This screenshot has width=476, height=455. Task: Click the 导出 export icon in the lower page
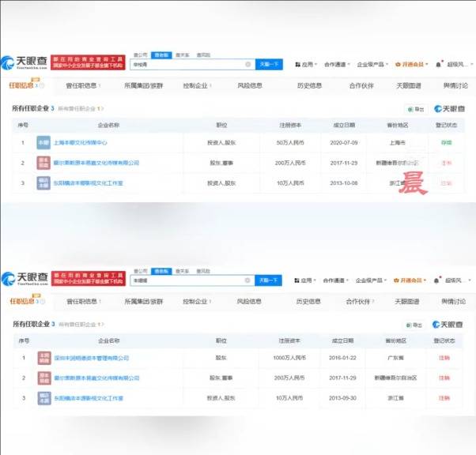pos(415,324)
